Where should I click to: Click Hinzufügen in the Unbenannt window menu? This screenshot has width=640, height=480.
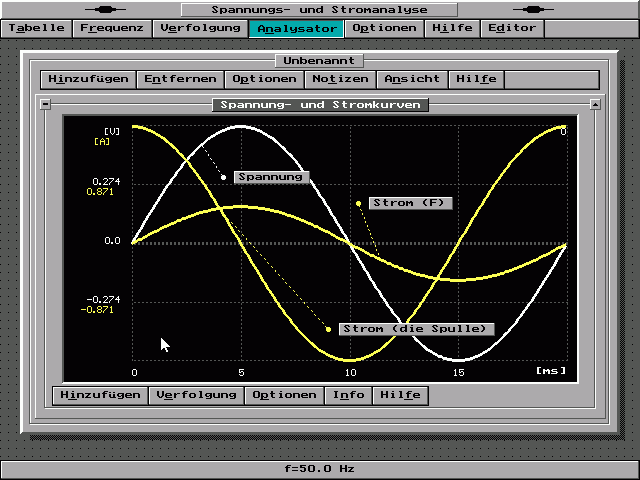(x=87, y=79)
